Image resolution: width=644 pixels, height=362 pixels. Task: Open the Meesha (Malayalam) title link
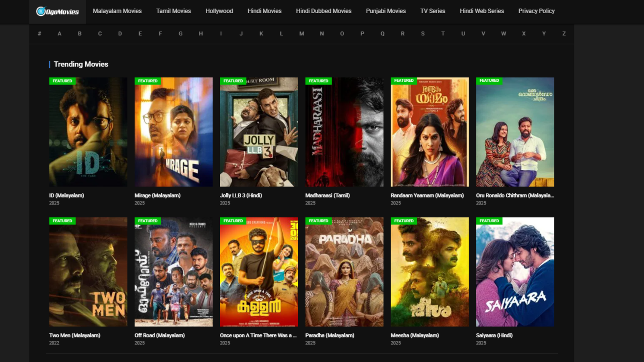[415, 335]
